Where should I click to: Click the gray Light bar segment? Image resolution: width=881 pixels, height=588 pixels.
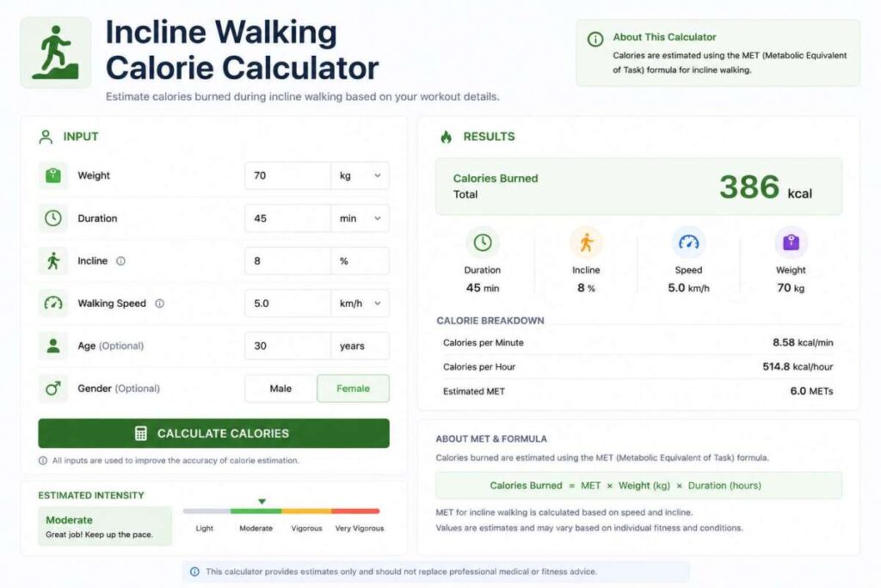(206, 511)
